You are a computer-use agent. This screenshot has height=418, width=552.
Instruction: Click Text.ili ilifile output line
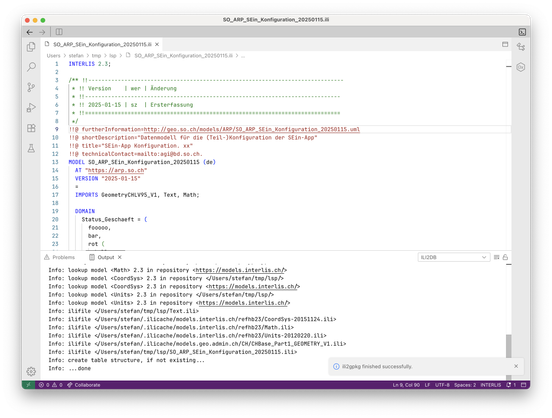pos(124,311)
